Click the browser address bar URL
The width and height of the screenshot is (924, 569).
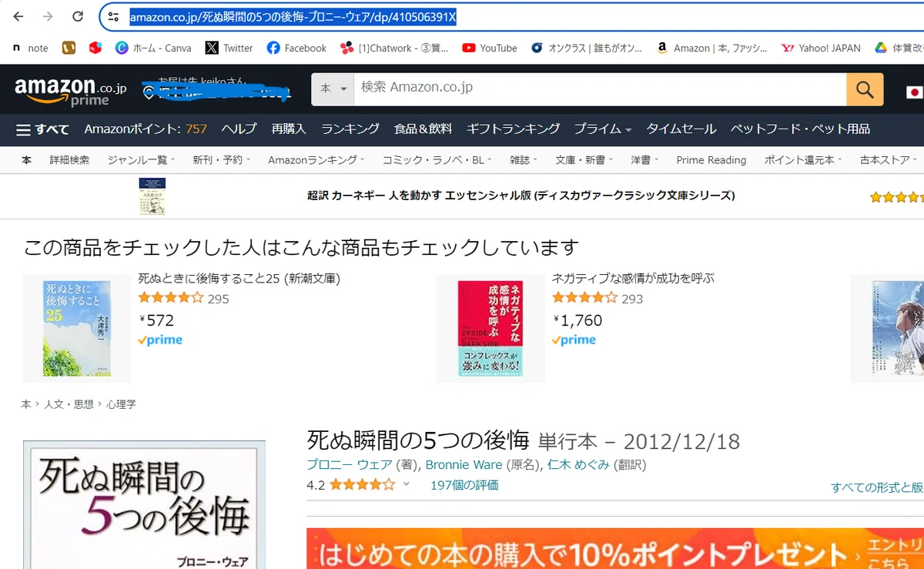293,17
